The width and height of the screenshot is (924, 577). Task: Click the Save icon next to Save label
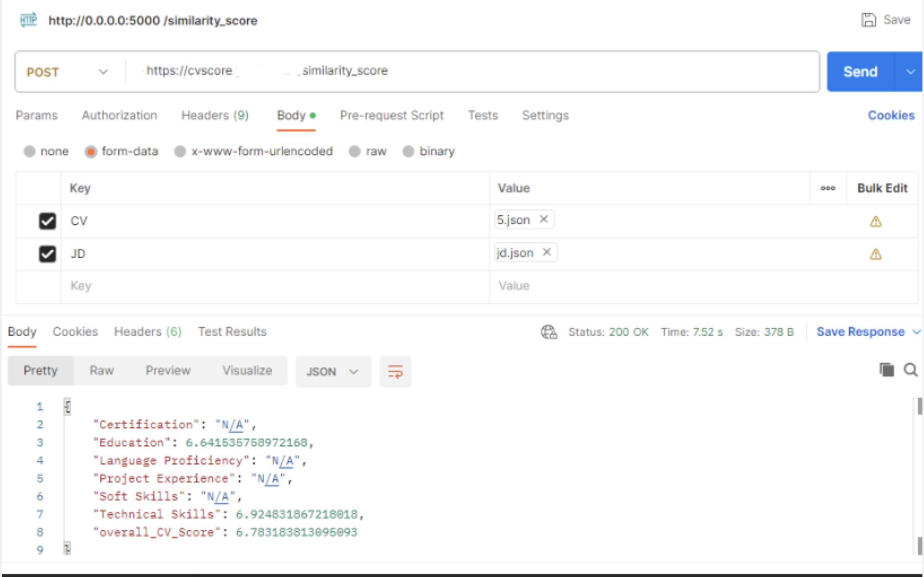tap(869, 20)
